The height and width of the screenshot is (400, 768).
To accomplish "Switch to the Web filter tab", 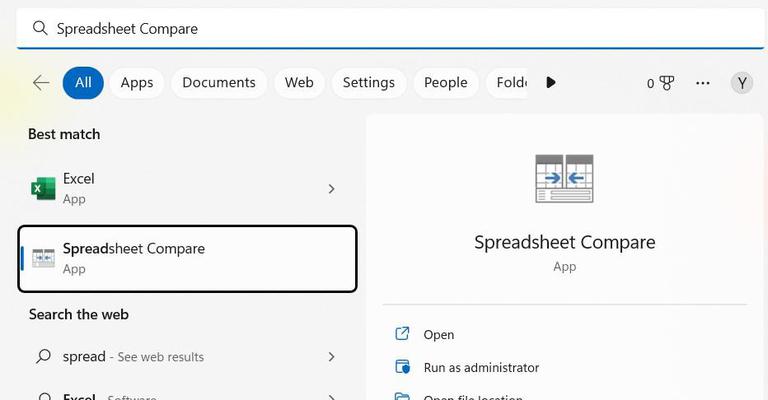I will coord(299,83).
